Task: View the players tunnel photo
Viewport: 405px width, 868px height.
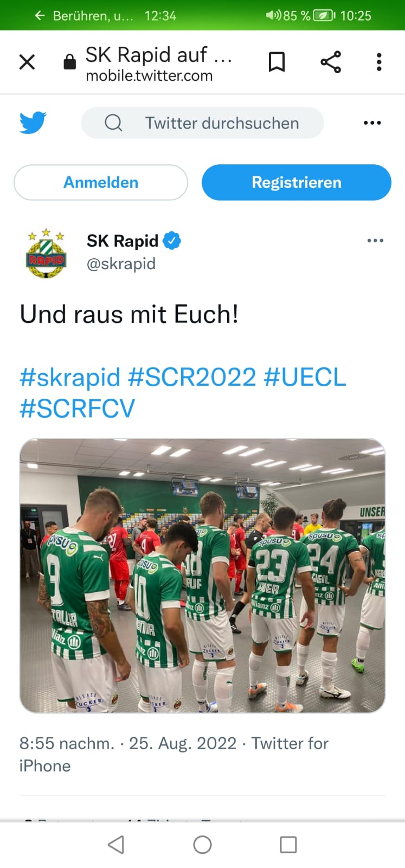Action: coord(202,576)
